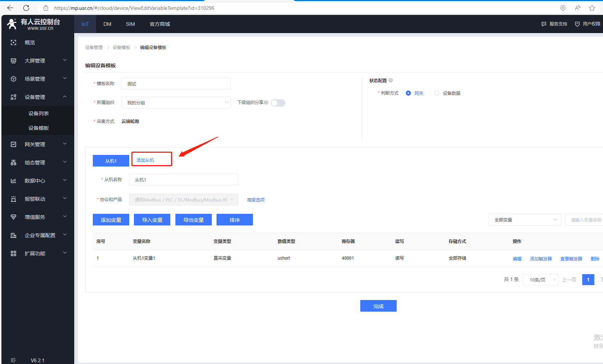The image size is (603, 364).
Task: Open the 所属组织 dropdown
Action: pos(176,103)
